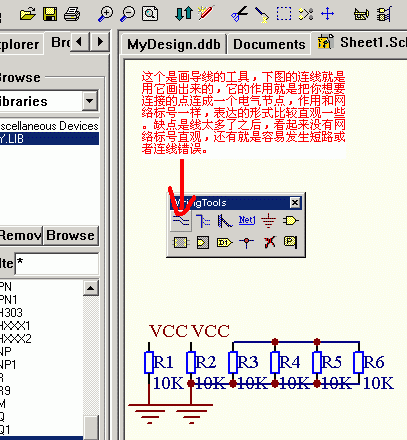Select the No ERC marker tool
Viewport: 407px width, 440px height.
(269, 242)
